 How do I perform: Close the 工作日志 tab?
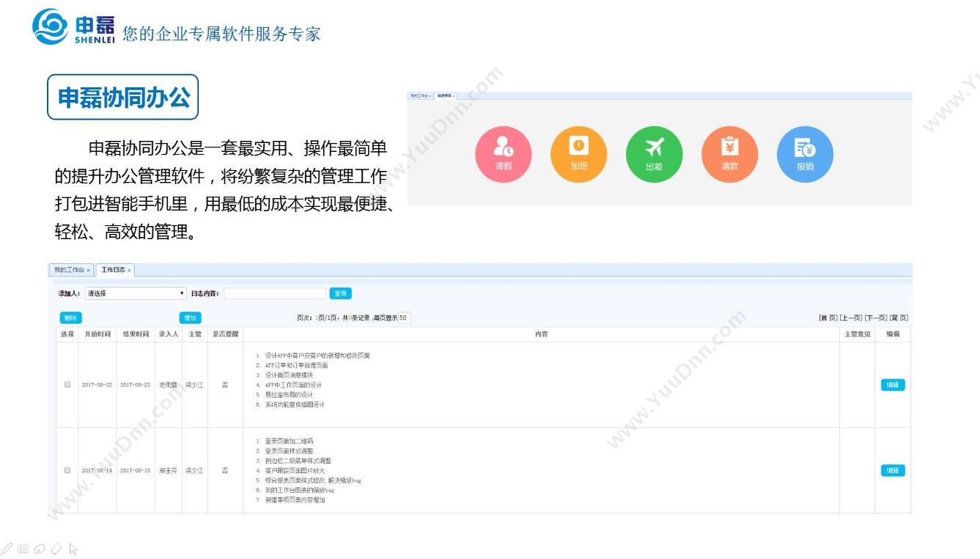pos(129,271)
